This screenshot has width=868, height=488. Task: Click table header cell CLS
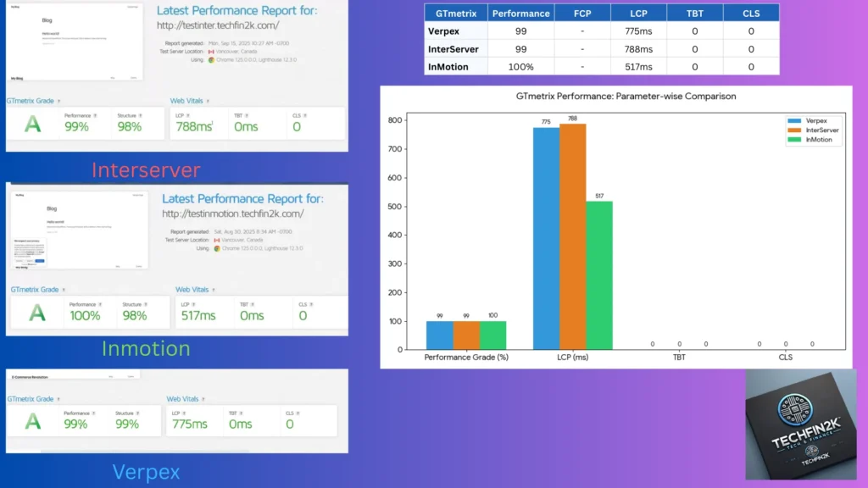751,14
